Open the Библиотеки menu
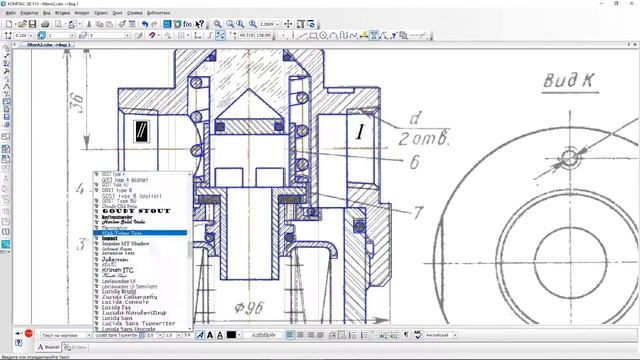The image size is (640, 360). click(158, 13)
